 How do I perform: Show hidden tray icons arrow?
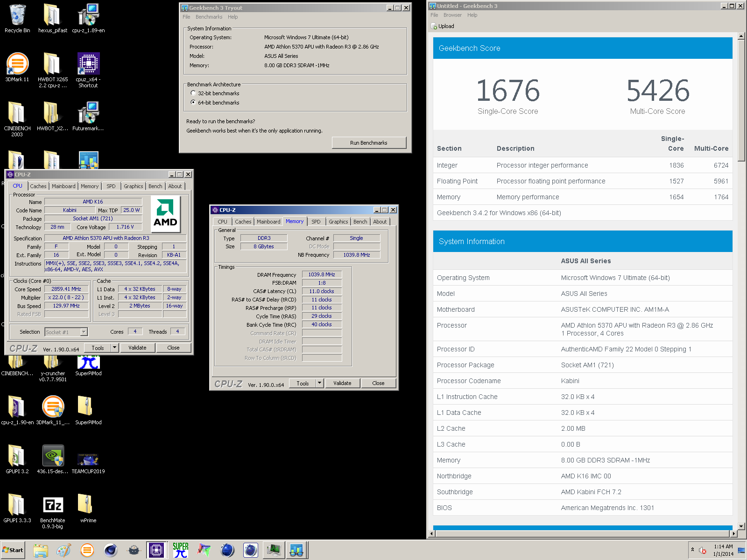(692, 550)
